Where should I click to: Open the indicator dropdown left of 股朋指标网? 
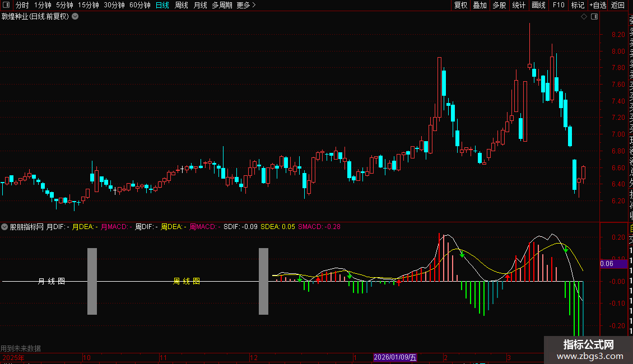coord(4,227)
